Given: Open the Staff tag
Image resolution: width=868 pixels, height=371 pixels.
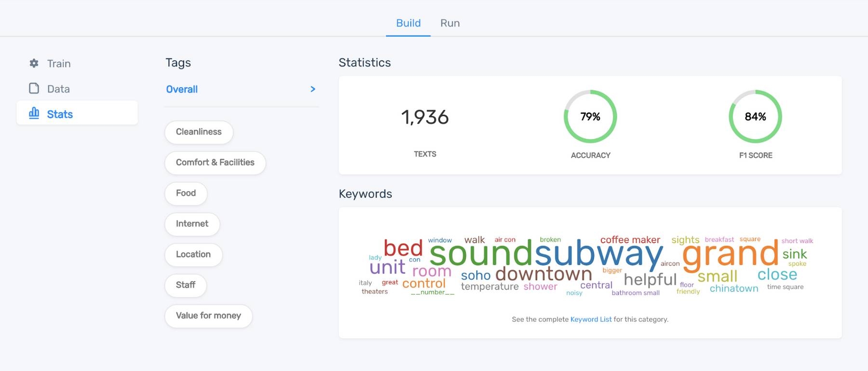Looking at the screenshot, I should tap(185, 285).
